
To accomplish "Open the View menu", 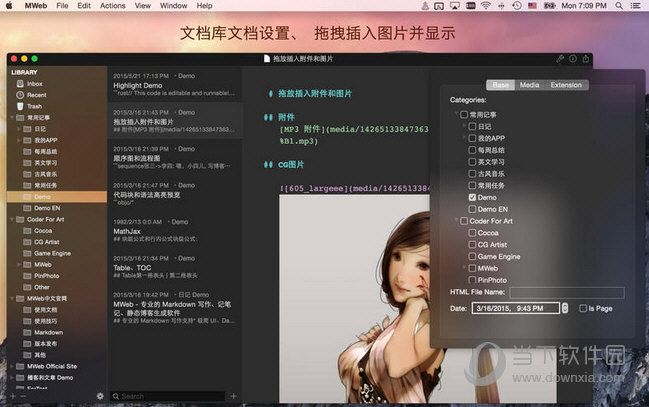I will (142, 5).
